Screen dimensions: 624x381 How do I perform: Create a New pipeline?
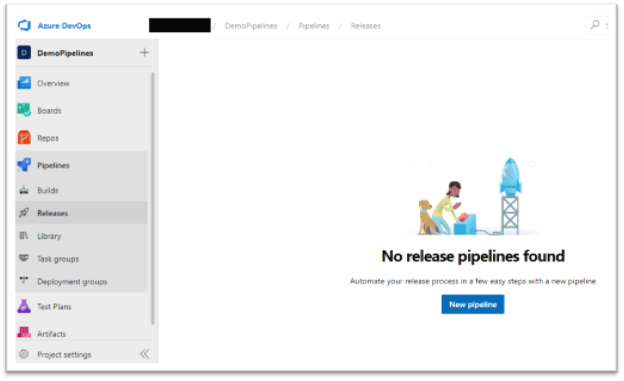pos(473,304)
